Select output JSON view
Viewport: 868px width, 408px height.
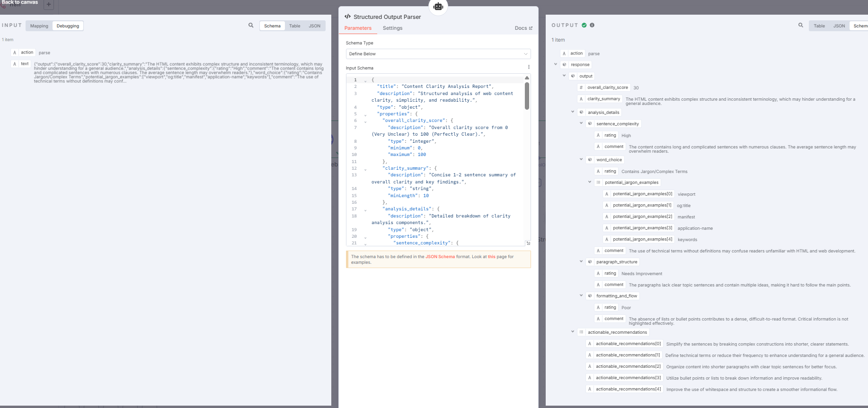click(x=839, y=26)
